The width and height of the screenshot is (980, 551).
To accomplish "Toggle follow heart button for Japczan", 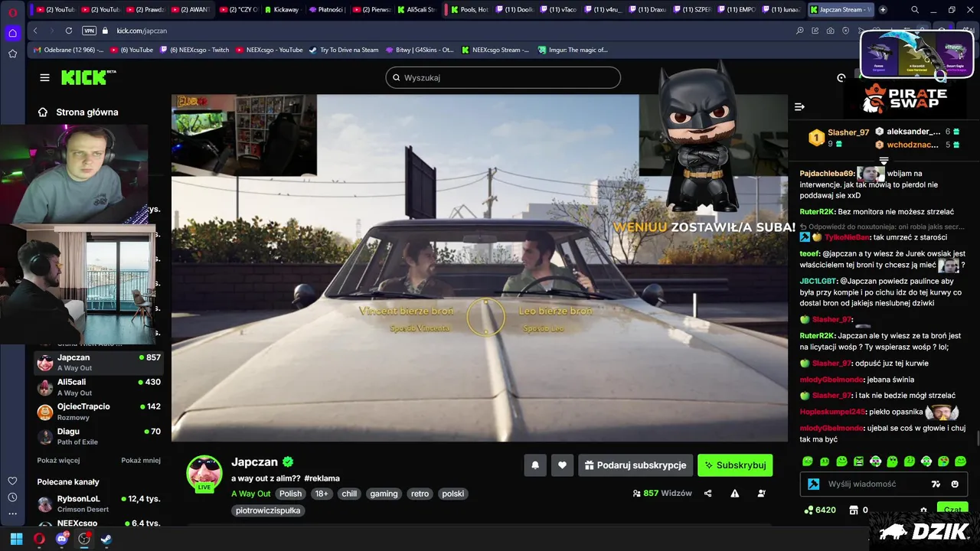I will tap(562, 465).
